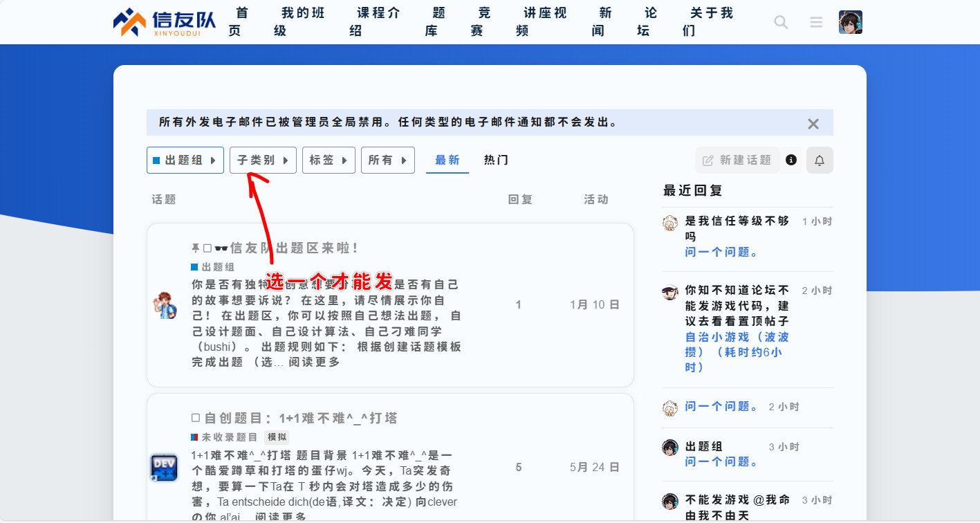Open topic 自创题目：1+1难不难^_^打塔
Screen dimensions: 980x523
tap(302, 418)
